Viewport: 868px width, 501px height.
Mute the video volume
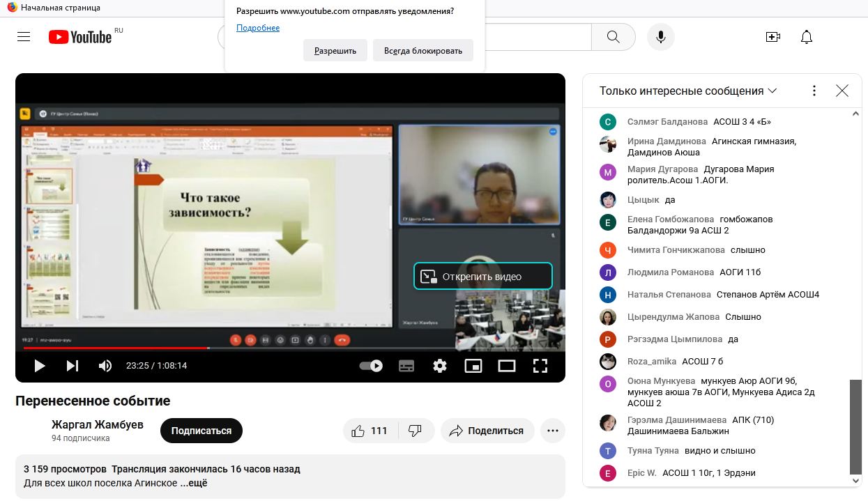pyautogui.click(x=105, y=366)
